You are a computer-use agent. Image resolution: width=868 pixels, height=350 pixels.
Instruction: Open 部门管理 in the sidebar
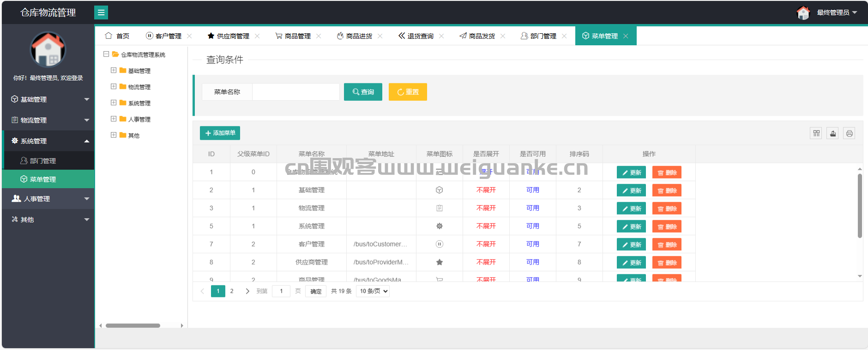(x=48, y=161)
